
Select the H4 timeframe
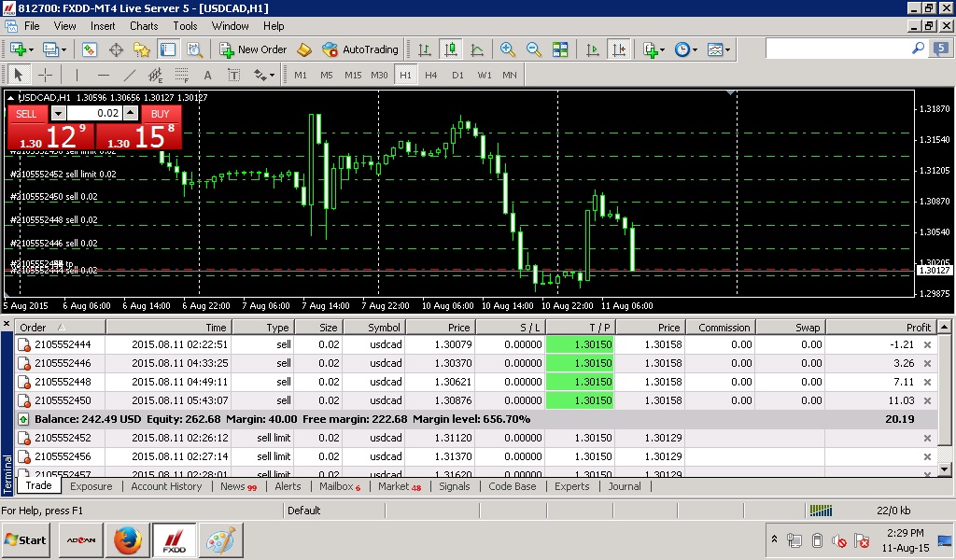pyautogui.click(x=431, y=75)
